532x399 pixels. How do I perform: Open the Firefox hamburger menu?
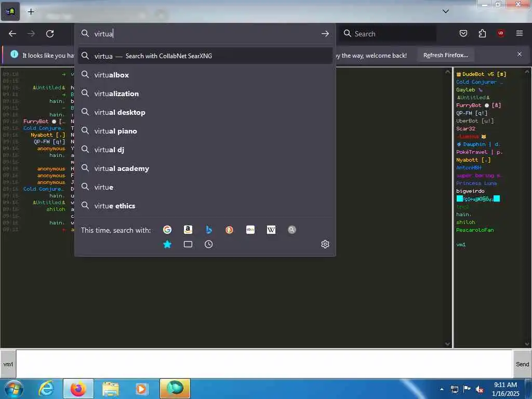tap(519, 33)
